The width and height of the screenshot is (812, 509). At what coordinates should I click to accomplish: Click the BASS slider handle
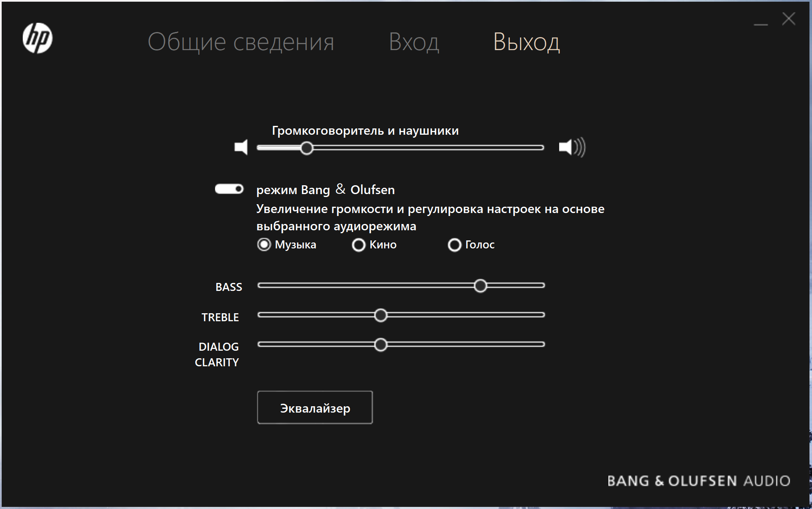pos(480,286)
